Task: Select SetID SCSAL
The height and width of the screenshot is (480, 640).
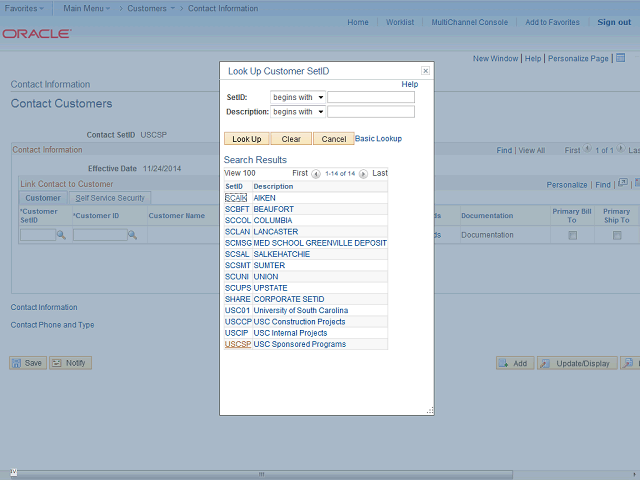Action: click(237, 254)
